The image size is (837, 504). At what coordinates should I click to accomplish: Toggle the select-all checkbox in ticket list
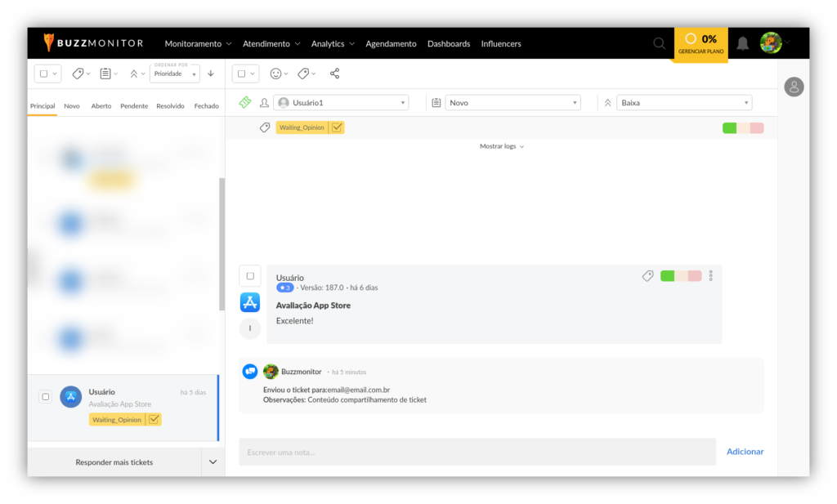(43, 74)
